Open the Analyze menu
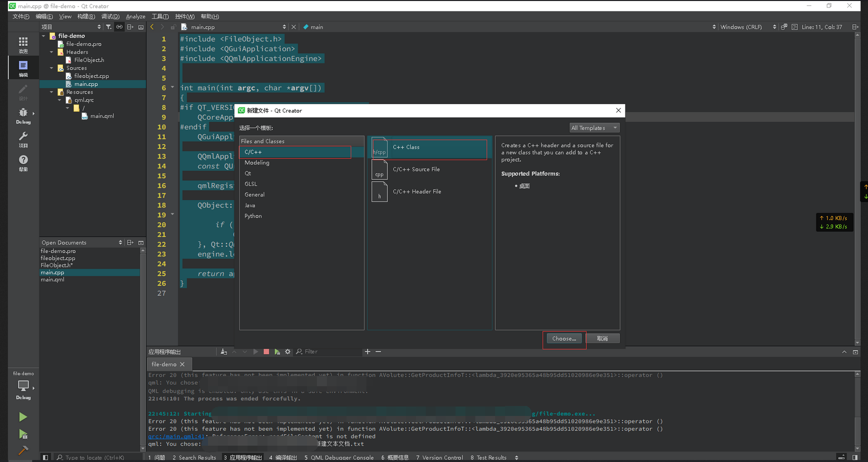868x462 pixels. click(136, 16)
